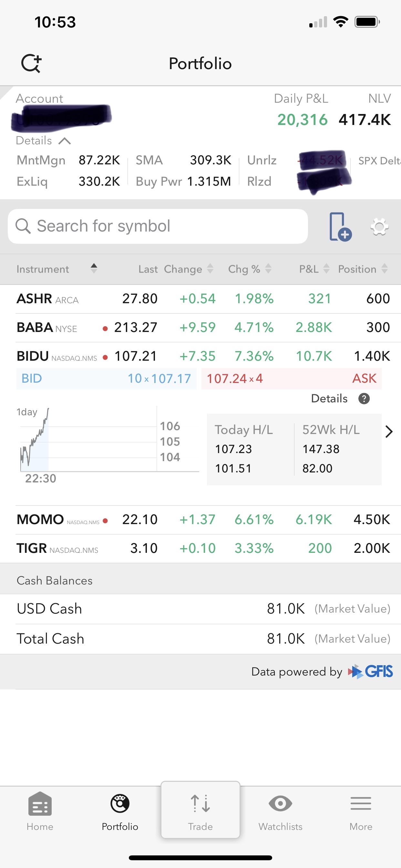The width and height of the screenshot is (401, 868).
Task: Tap the Wi-Fi status icon
Action: click(x=340, y=22)
